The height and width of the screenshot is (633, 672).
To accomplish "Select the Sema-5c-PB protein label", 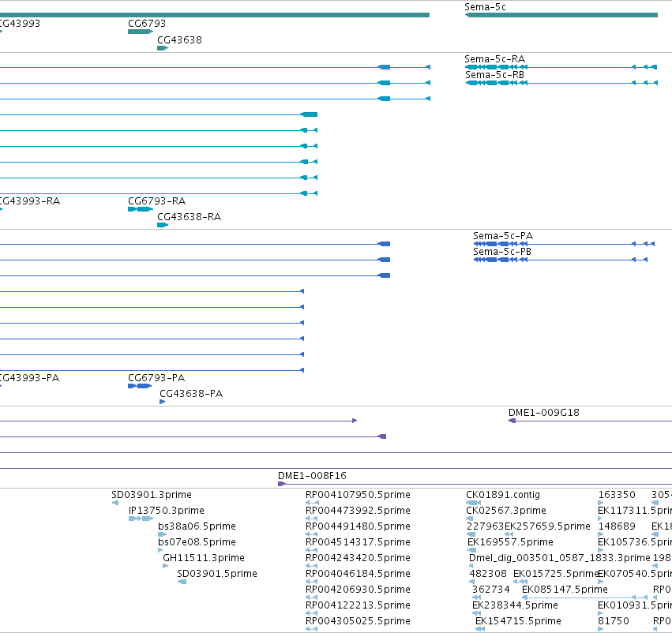I will [502, 252].
